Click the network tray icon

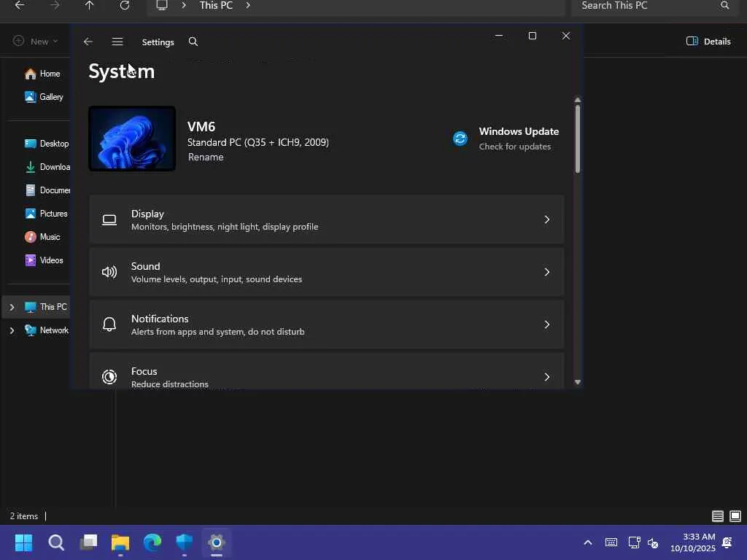point(634,542)
